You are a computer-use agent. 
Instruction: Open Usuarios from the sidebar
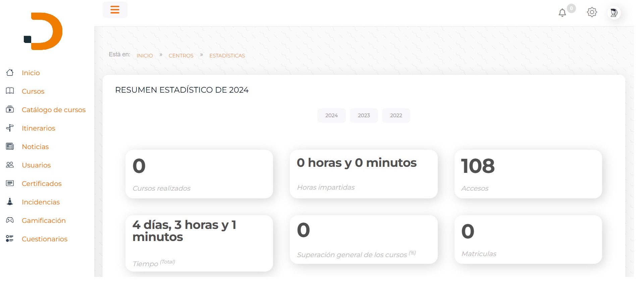[36, 165]
